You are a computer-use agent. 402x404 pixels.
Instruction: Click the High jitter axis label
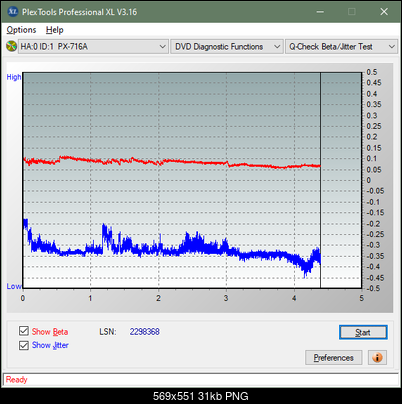pyautogui.click(x=14, y=77)
